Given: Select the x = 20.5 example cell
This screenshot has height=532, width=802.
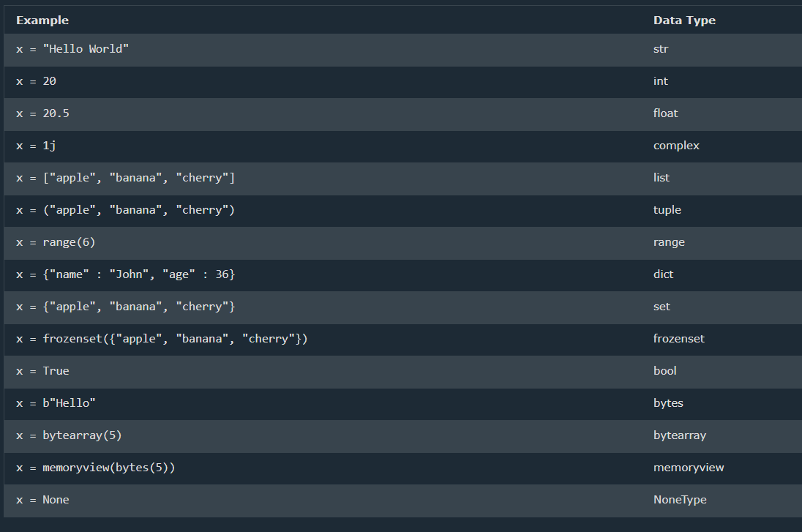Looking at the screenshot, I should tap(42, 113).
